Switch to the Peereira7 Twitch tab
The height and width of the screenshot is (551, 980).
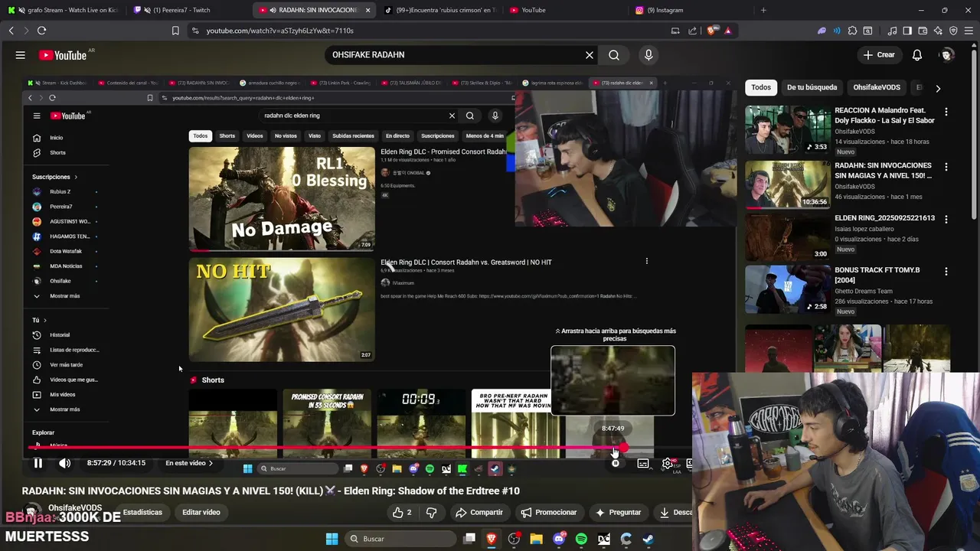(188, 10)
